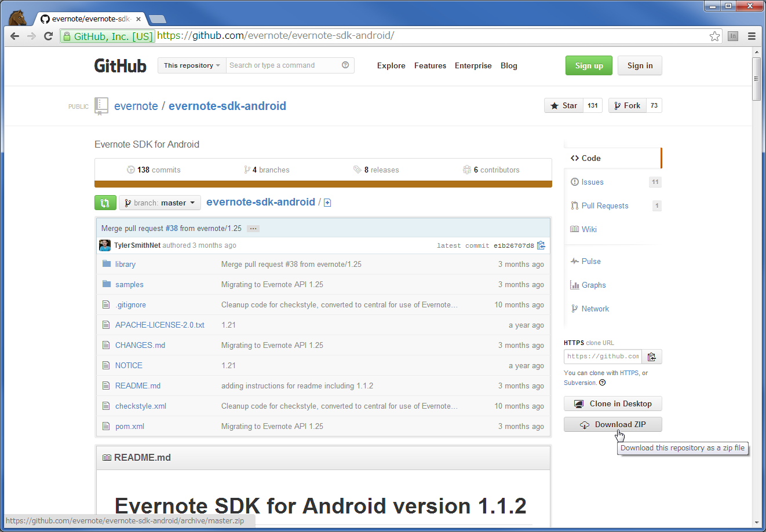Click the language breakdown color bar
This screenshot has width=766, height=532.
323,184
